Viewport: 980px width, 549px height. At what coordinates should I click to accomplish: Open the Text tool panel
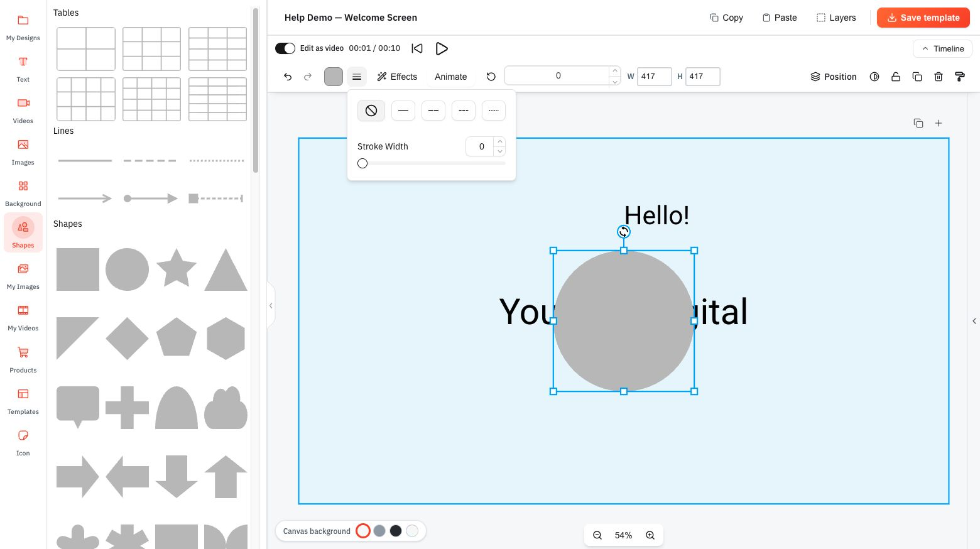(23, 70)
